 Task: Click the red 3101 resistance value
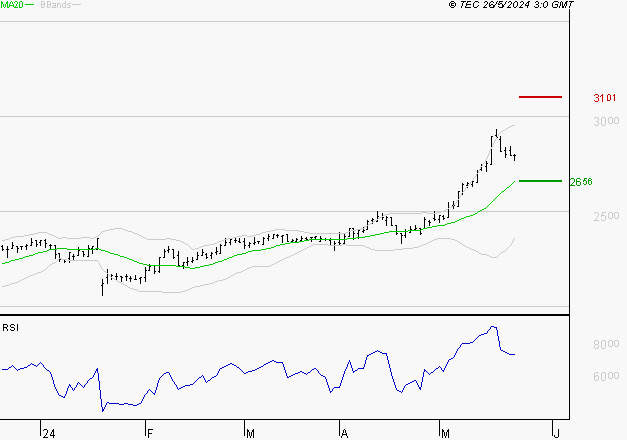(x=605, y=98)
